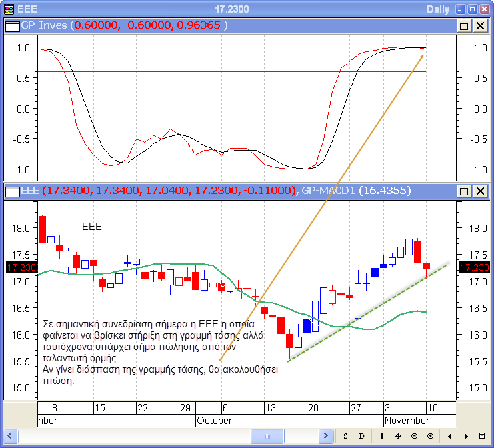
Task: Maximize the EEE price pane
Action: point(465,191)
